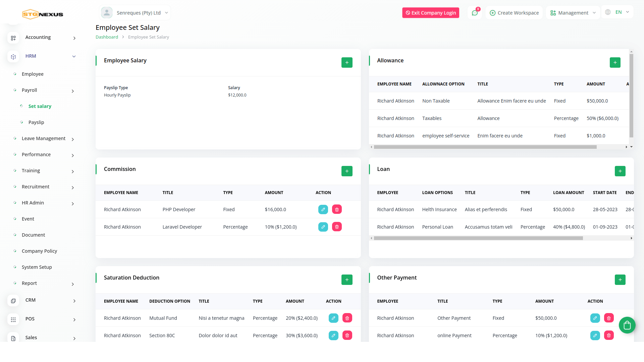The height and width of the screenshot is (362, 644).
Task: Delete the Other Payment fixed row
Action: pyautogui.click(x=609, y=318)
